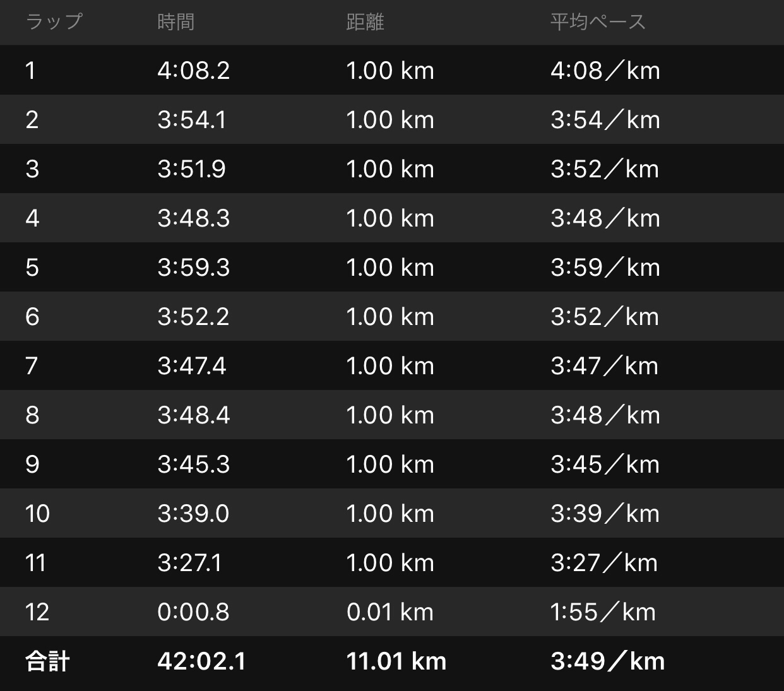Click the 距離 column header
This screenshot has width=784, height=691.
[365, 22]
